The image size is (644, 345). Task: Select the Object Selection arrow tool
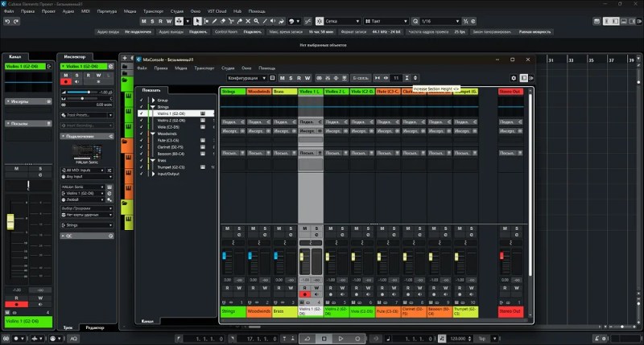point(197,22)
